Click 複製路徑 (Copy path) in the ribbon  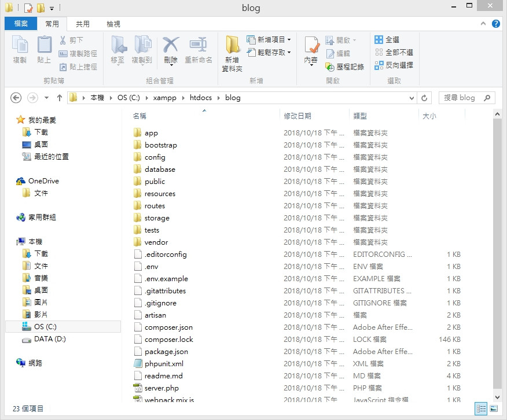[78, 53]
